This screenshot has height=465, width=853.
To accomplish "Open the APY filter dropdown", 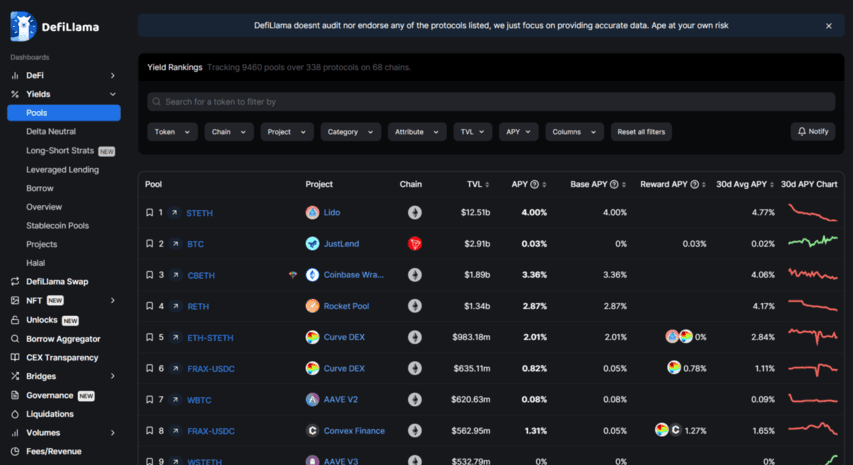I will point(518,132).
